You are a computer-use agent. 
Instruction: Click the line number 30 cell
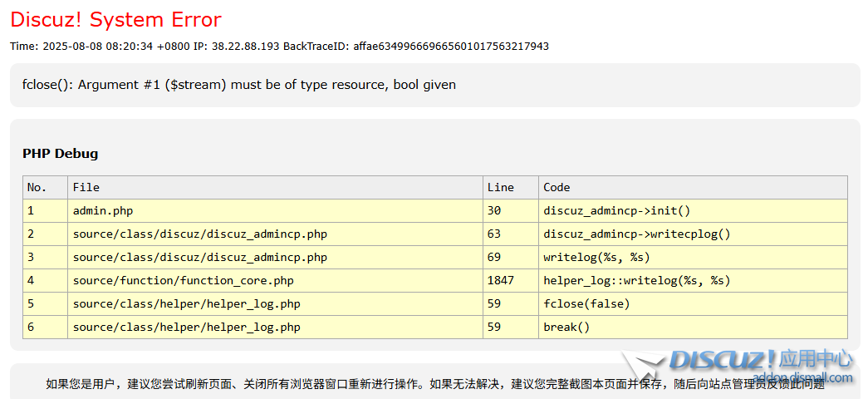pyautogui.click(x=510, y=210)
